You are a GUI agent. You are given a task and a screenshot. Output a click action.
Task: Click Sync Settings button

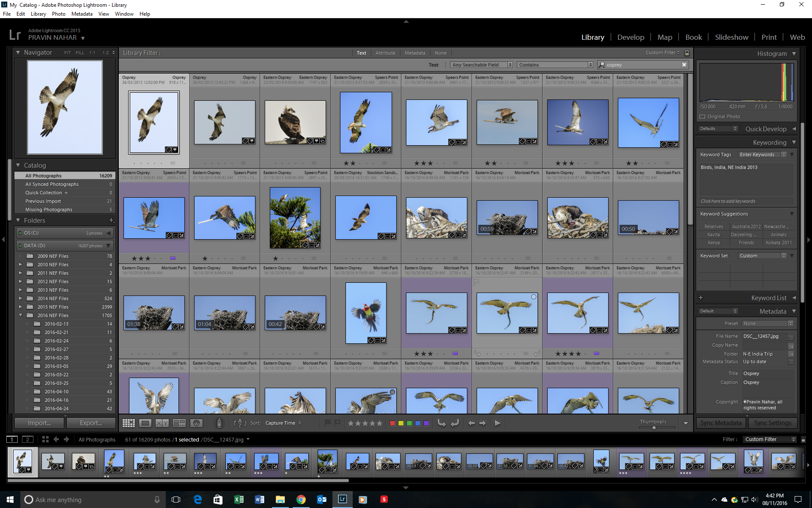(773, 423)
